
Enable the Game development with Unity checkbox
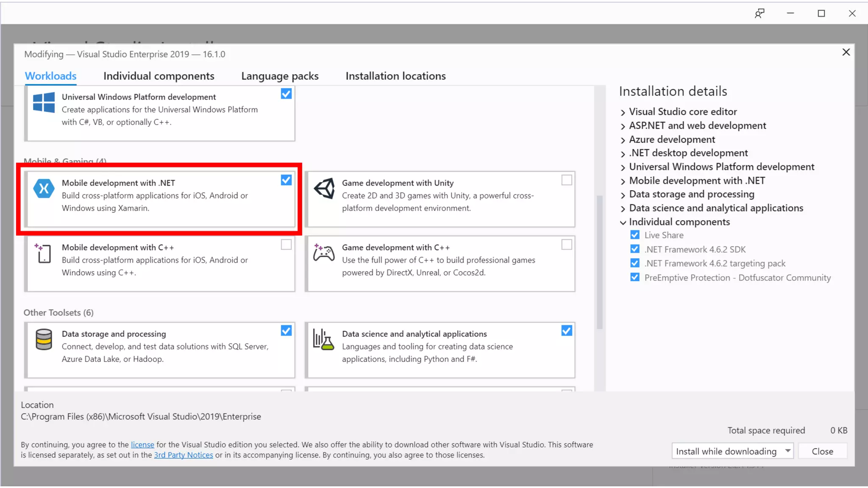click(x=567, y=180)
